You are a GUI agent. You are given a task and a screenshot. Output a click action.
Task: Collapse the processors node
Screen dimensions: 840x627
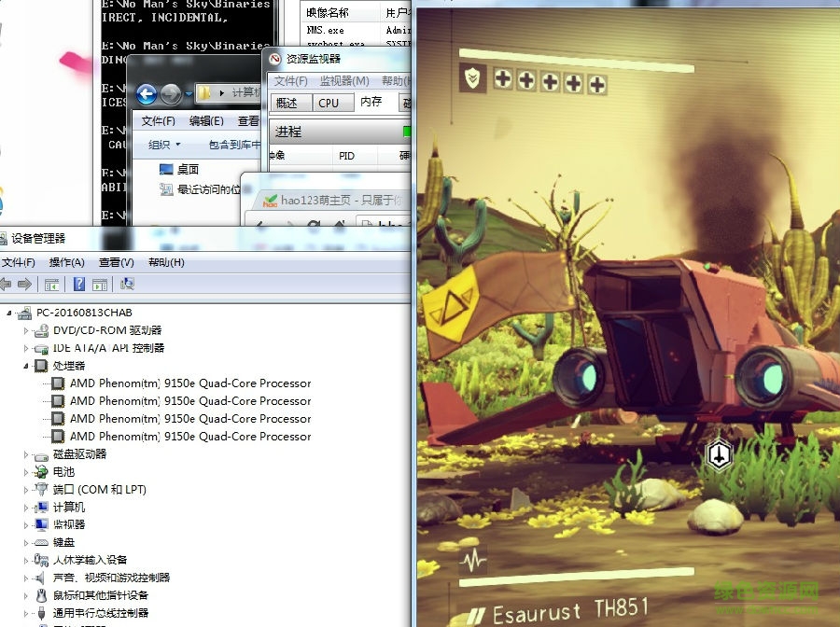click(26, 367)
